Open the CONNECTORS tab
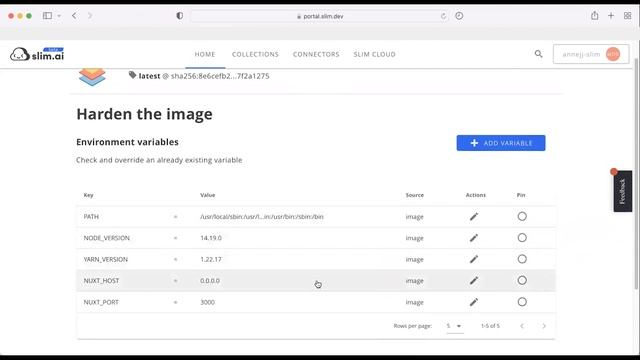 tap(316, 54)
